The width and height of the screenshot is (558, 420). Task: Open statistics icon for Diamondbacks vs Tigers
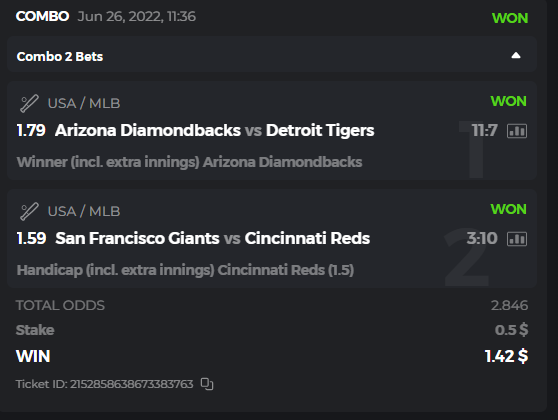pos(517,131)
